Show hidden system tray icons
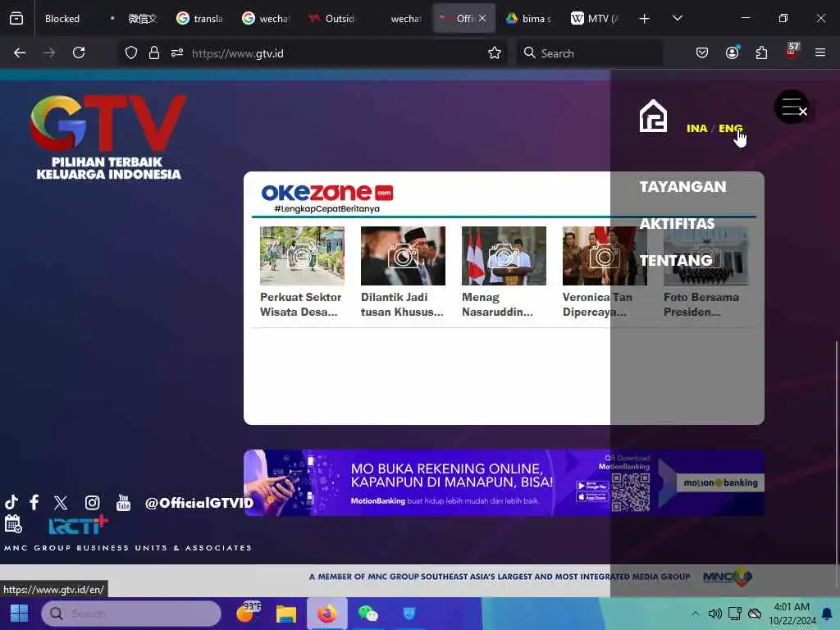The height and width of the screenshot is (630, 840). point(695,614)
